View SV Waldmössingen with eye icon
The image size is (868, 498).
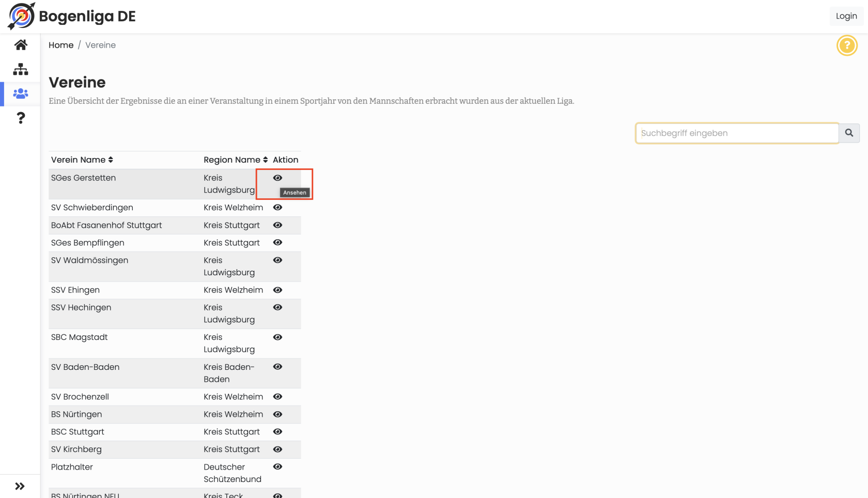277,260
